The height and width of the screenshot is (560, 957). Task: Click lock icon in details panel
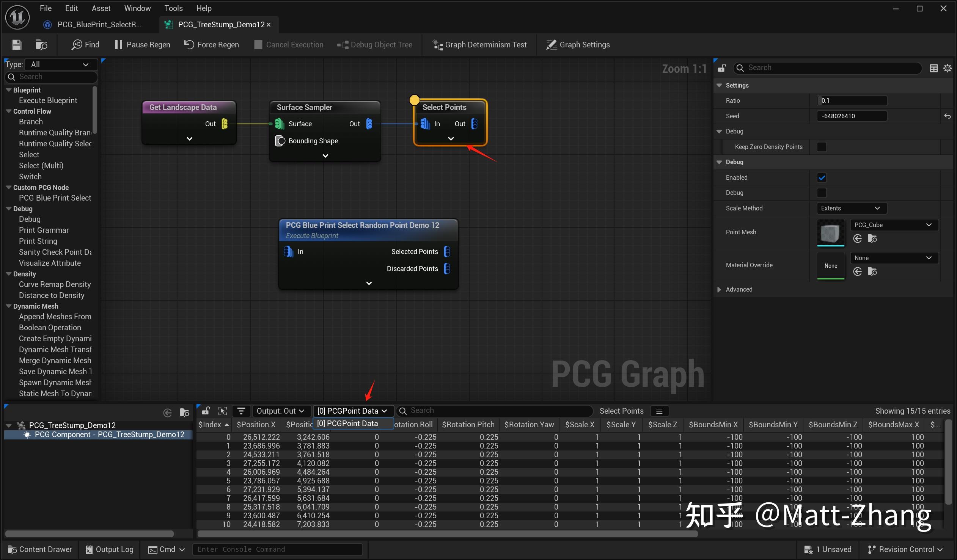(721, 68)
